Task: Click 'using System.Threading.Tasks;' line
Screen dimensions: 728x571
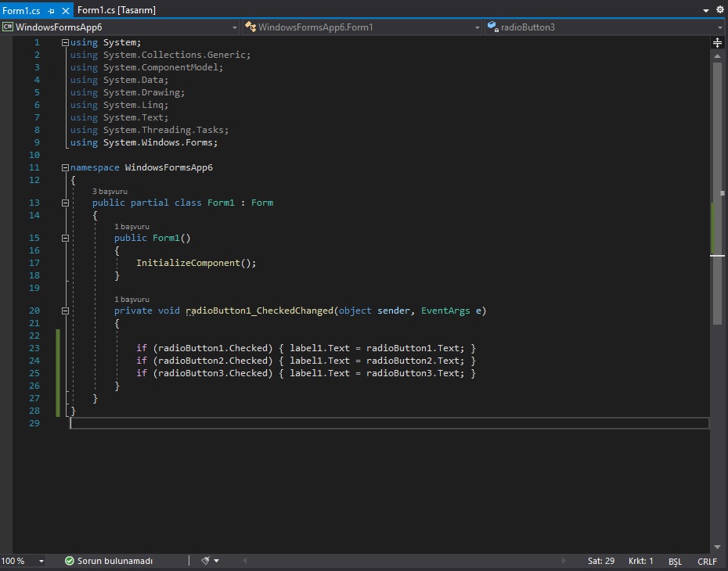Action: (x=150, y=131)
